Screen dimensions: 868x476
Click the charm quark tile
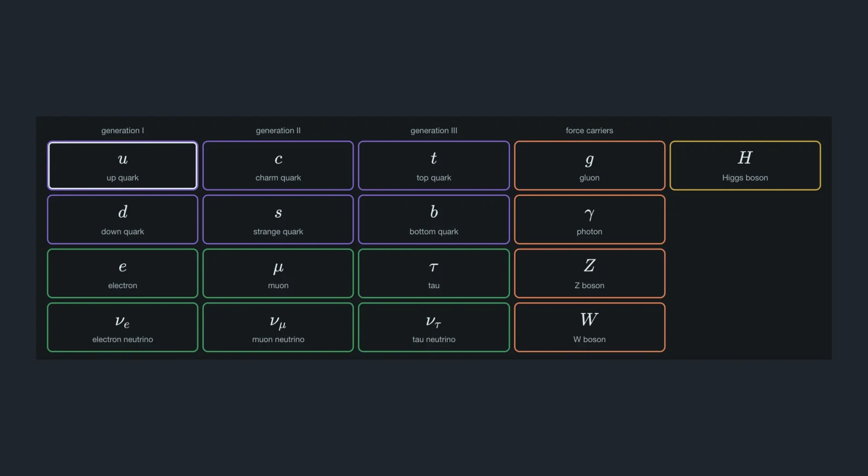pyautogui.click(x=278, y=166)
